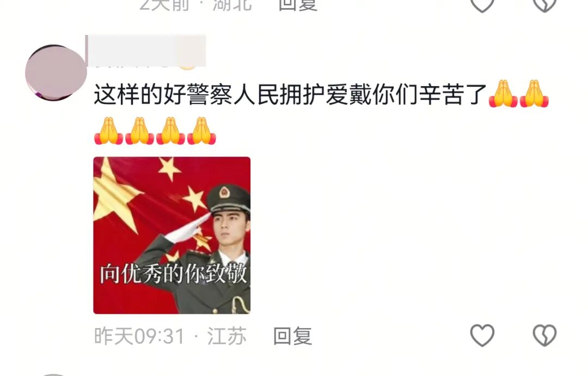Screen dimensions: 588x376
Task: Tap the 湖北 location label
Action: click(x=232, y=5)
